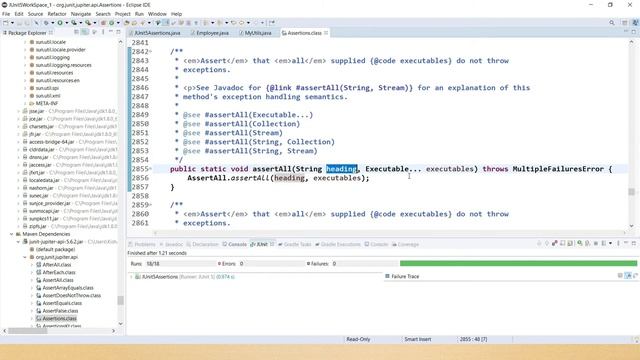Viewport: 640px width, 360px height.
Task: Maximize the editor area
Action: (x=633, y=32)
